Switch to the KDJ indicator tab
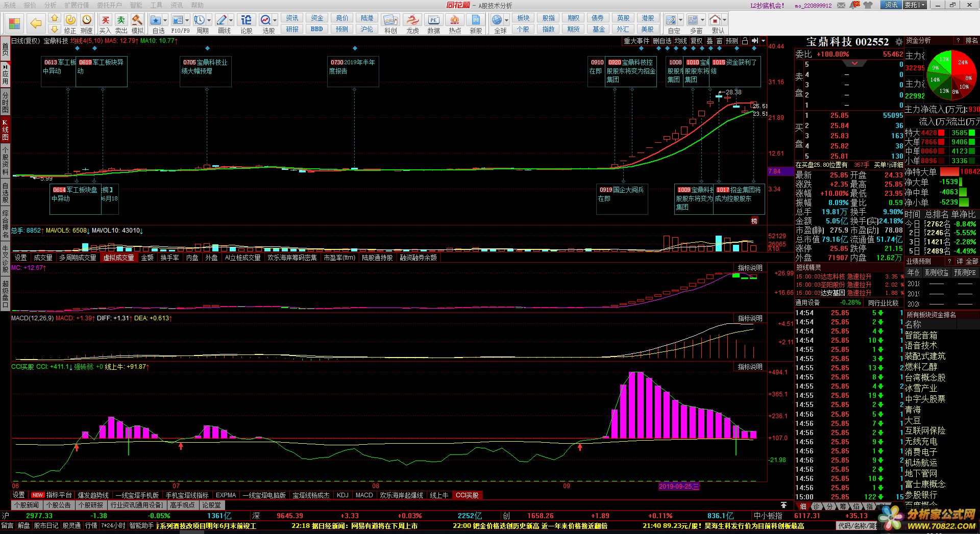This screenshot has height=534, width=980. [342, 495]
